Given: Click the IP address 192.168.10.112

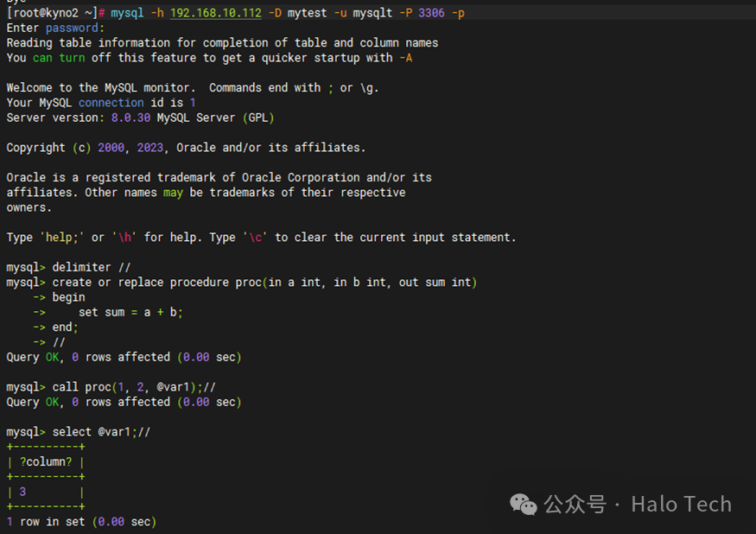Looking at the screenshot, I should click(x=215, y=13).
